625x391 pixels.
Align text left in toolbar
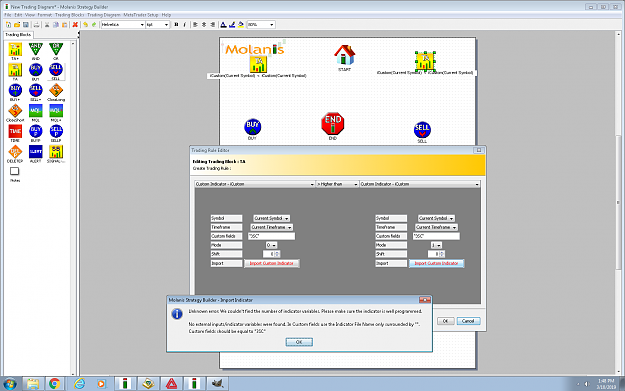pyautogui.click(x=195, y=25)
